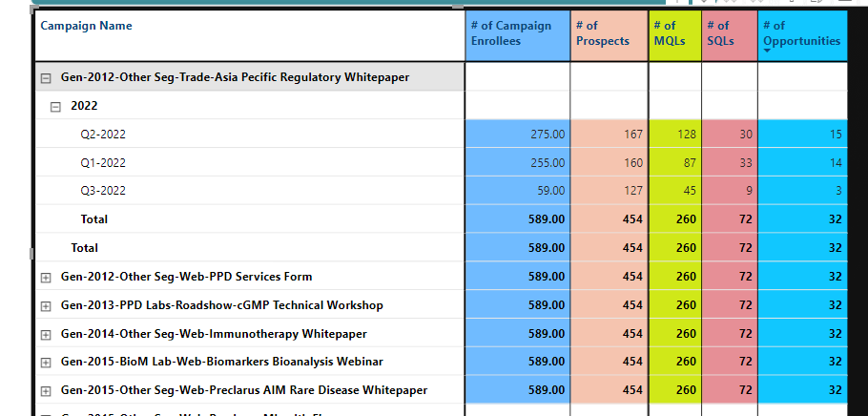Click SQLs value 33 in Q1-2022 row

pyautogui.click(x=746, y=163)
